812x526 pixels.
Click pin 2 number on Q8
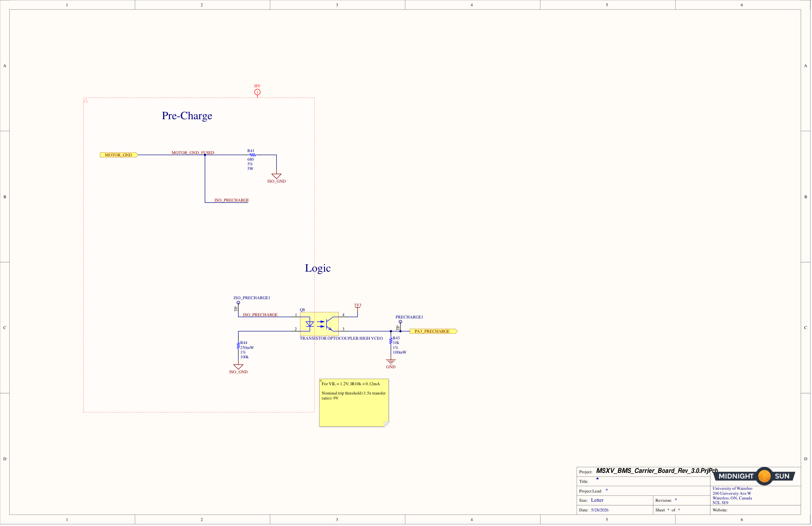pos(295,329)
